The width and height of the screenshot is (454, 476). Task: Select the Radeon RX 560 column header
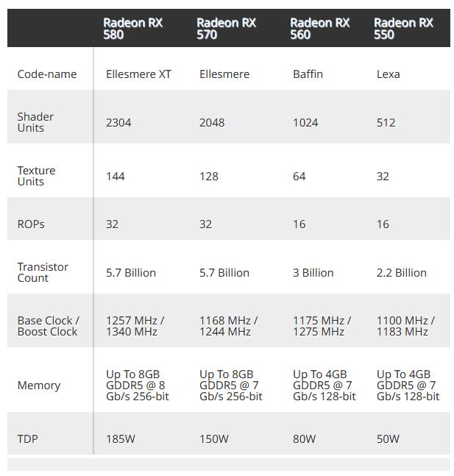[x=319, y=28]
